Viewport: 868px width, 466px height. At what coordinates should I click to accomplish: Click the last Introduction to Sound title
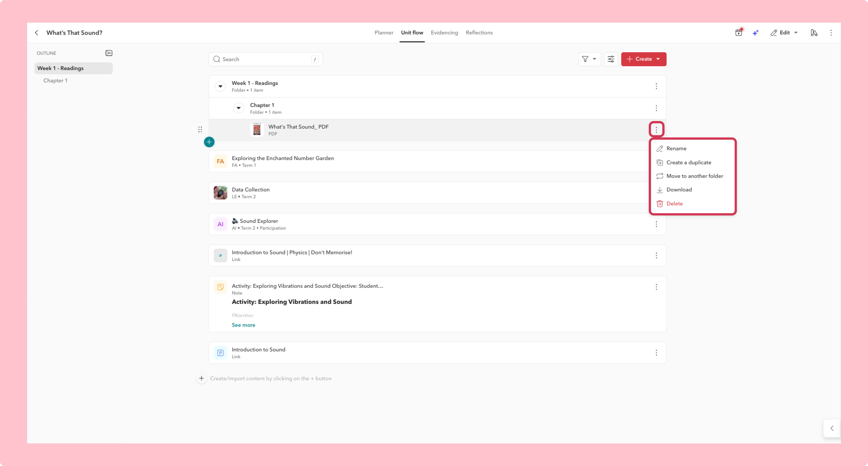[x=258, y=350]
